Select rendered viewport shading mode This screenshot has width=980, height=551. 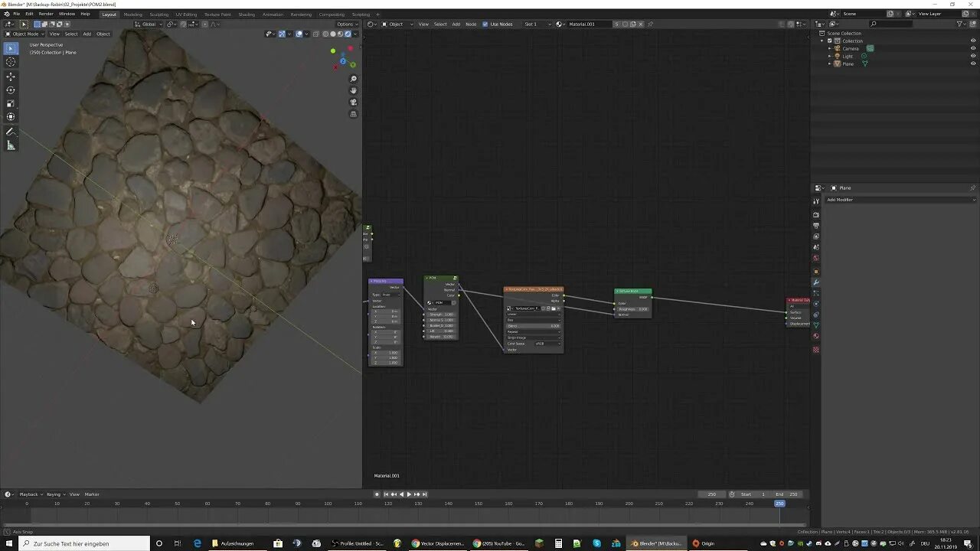348,34
